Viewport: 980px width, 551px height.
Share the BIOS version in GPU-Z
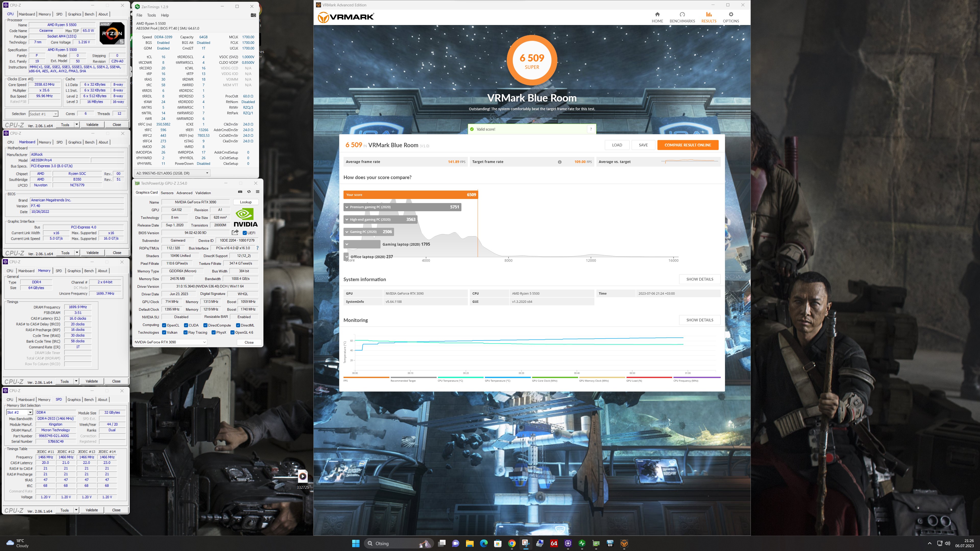[235, 232]
